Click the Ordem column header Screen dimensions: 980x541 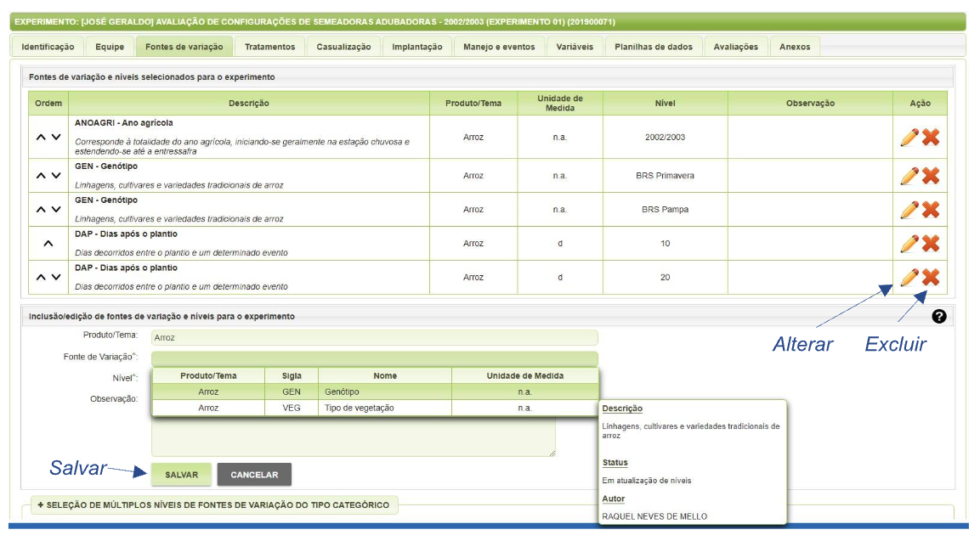coord(48,103)
